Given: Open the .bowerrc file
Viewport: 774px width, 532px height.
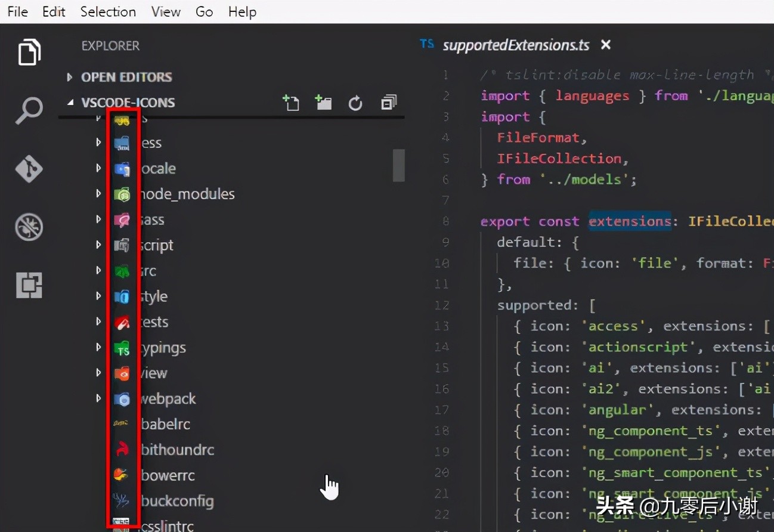Looking at the screenshot, I should [168, 475].
